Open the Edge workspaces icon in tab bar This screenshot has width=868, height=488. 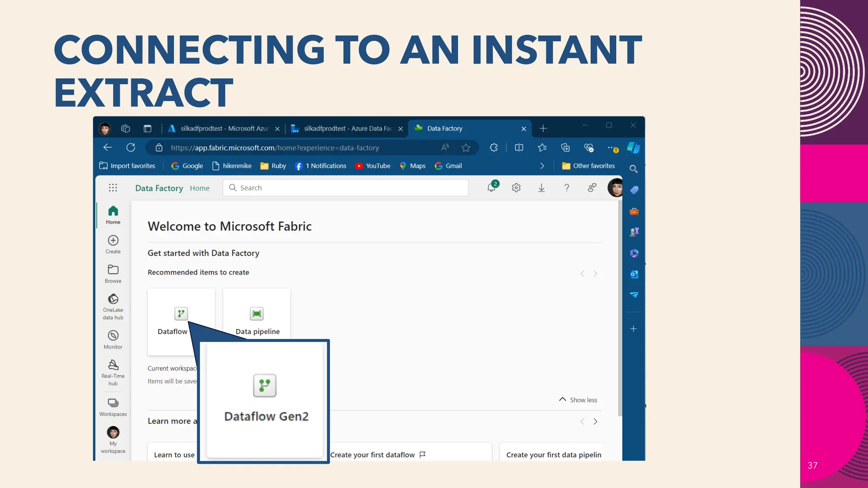click(x=125, y=128)
